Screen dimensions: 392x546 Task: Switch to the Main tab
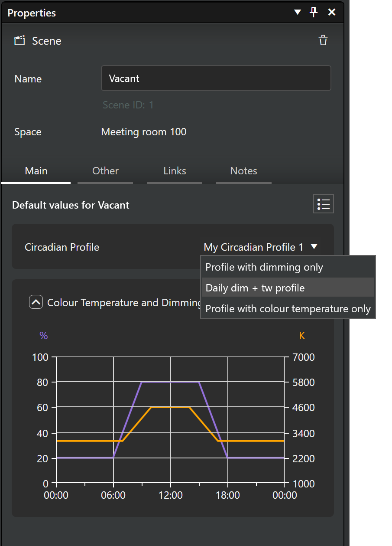[x=36, y=171]
